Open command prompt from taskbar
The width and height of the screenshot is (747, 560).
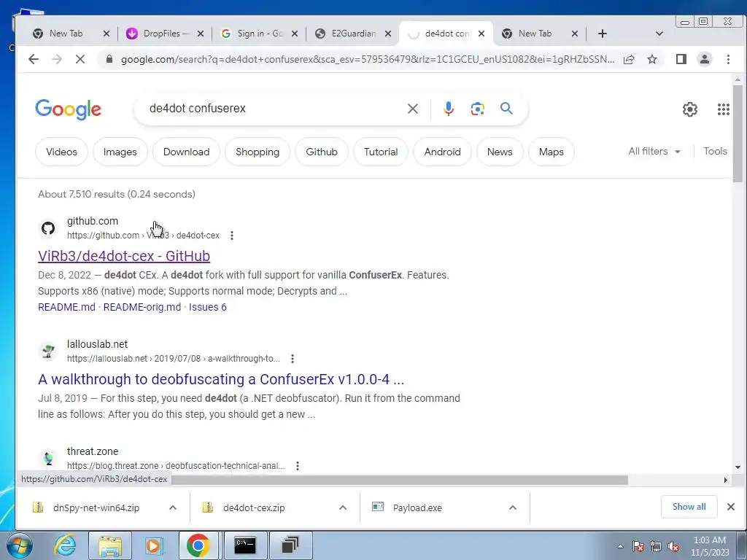click(245, 545)
